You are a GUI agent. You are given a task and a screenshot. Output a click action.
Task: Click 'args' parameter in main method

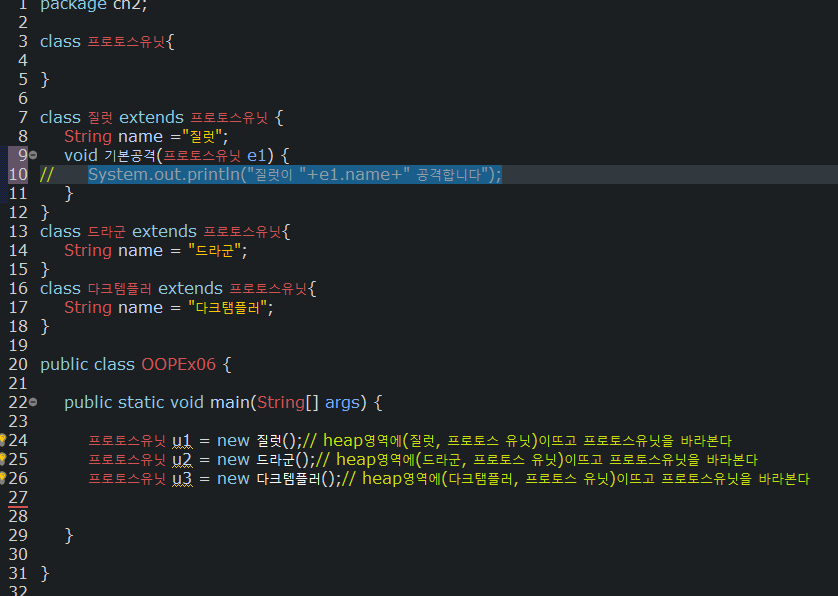coord(342,403)
